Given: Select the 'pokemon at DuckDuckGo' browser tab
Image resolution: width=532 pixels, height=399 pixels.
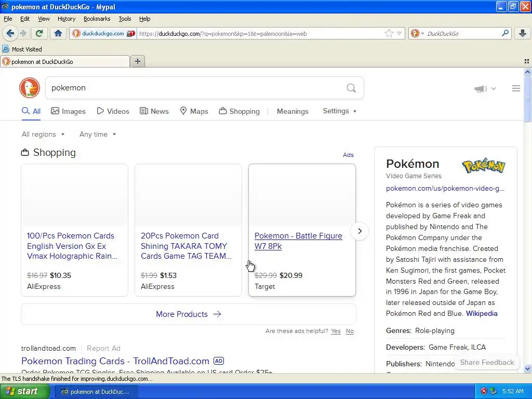Looking at the screenshot, I should pyautogui.click(x=65, y=61).
